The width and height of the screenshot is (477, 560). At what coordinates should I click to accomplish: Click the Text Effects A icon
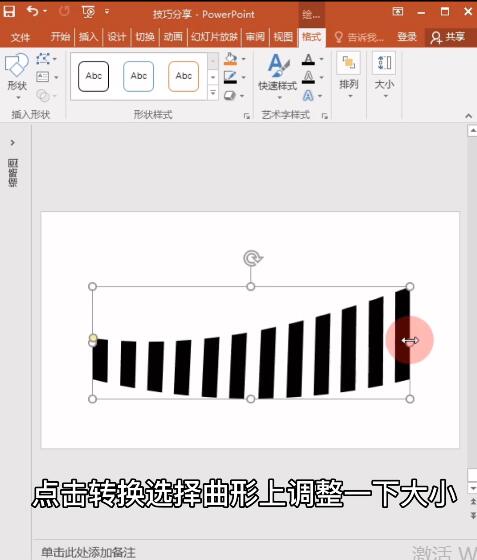pyautogui.click(x=308, y=95)
